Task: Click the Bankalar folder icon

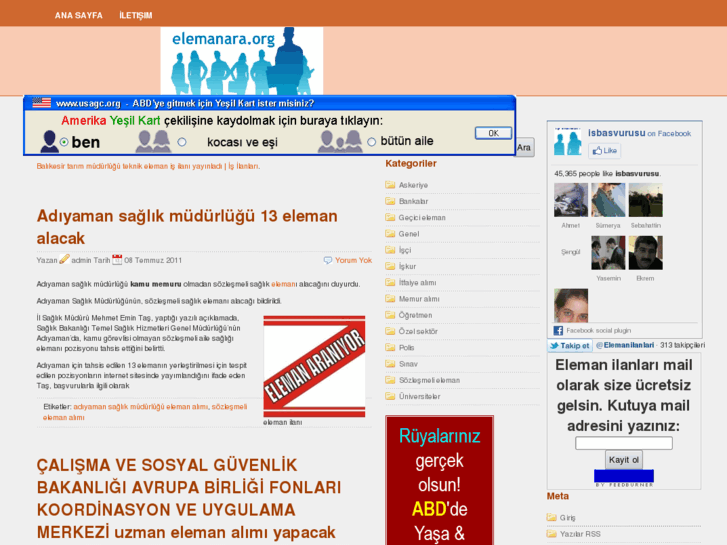Action: [x=390, y=201]
